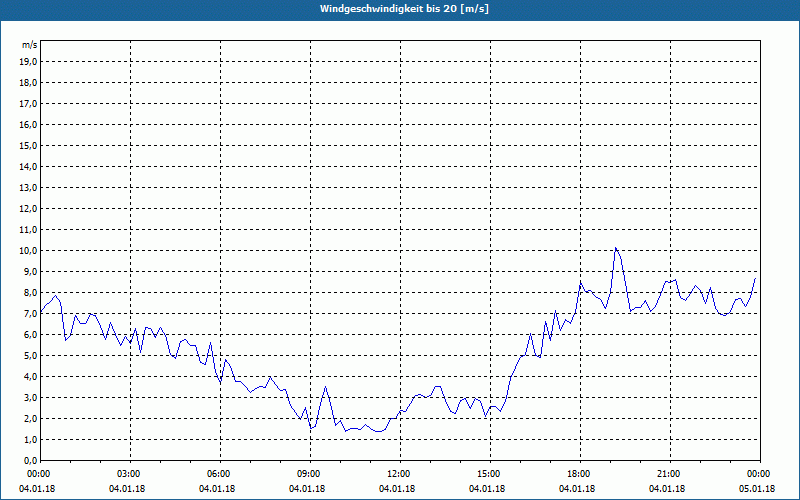
Task: Click the 05.01.18 date label
Action: (758, 489)
